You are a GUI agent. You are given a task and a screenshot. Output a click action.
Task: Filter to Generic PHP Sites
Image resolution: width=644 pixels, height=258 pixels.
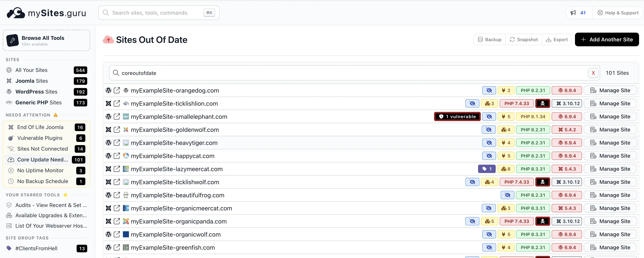46,102
